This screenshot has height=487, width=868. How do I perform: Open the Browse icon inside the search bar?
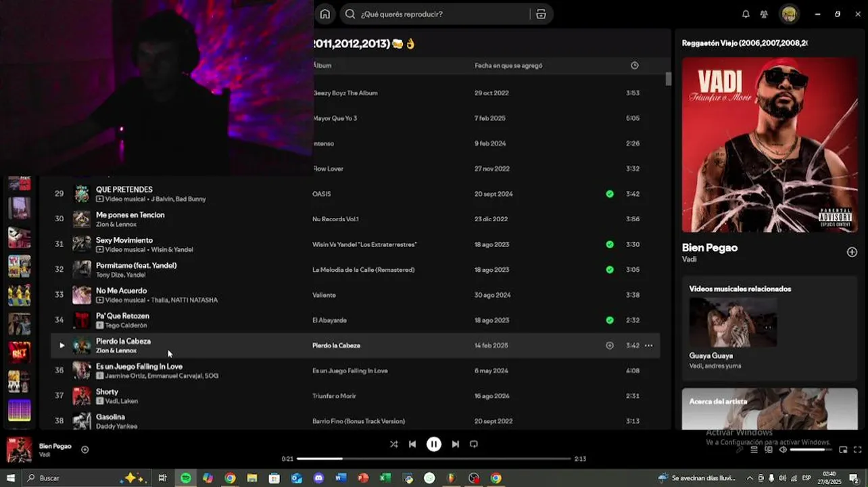[541, 14]
